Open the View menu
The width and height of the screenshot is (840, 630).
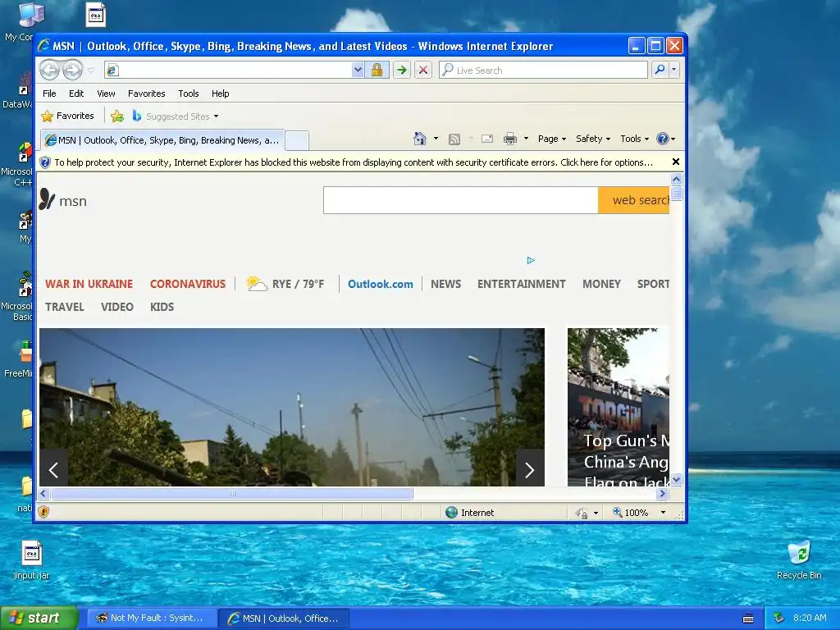click(x=106, y=94)
